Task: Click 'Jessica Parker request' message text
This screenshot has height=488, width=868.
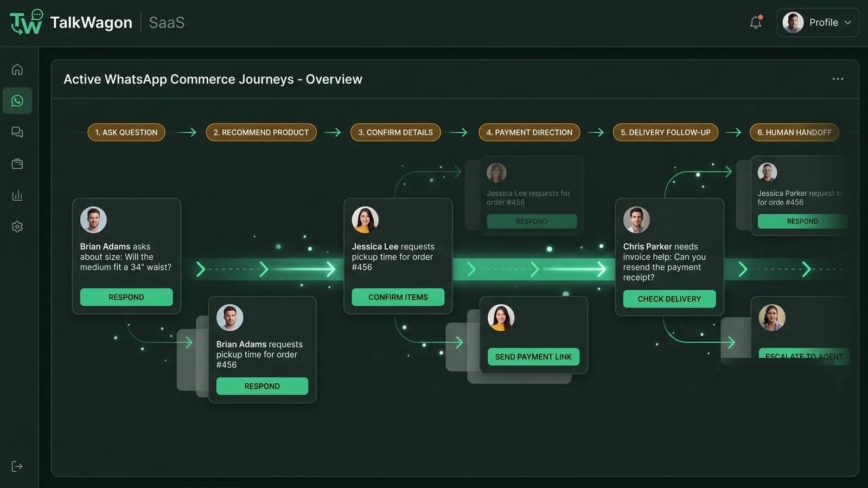Action: (800, 198)
